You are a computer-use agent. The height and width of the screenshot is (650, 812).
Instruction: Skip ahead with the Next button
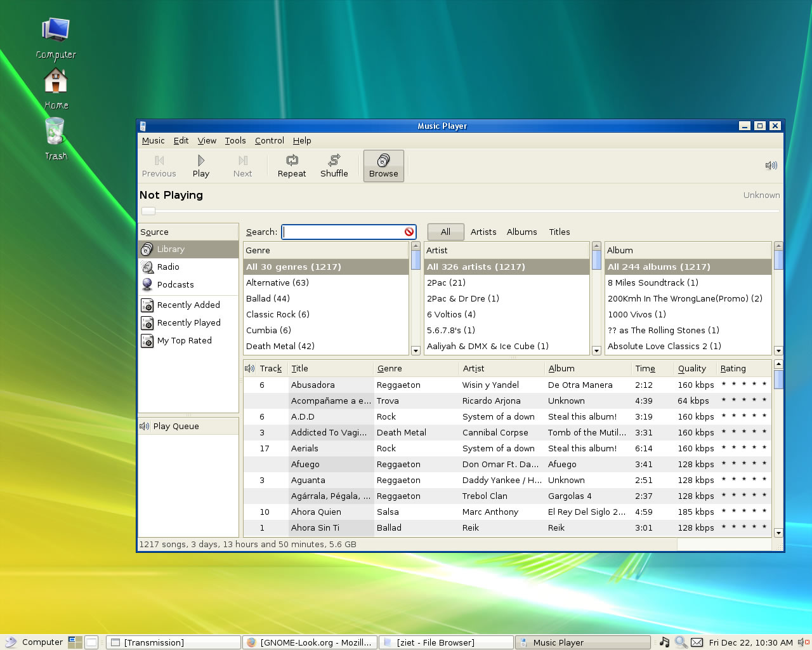pos(242,166)
